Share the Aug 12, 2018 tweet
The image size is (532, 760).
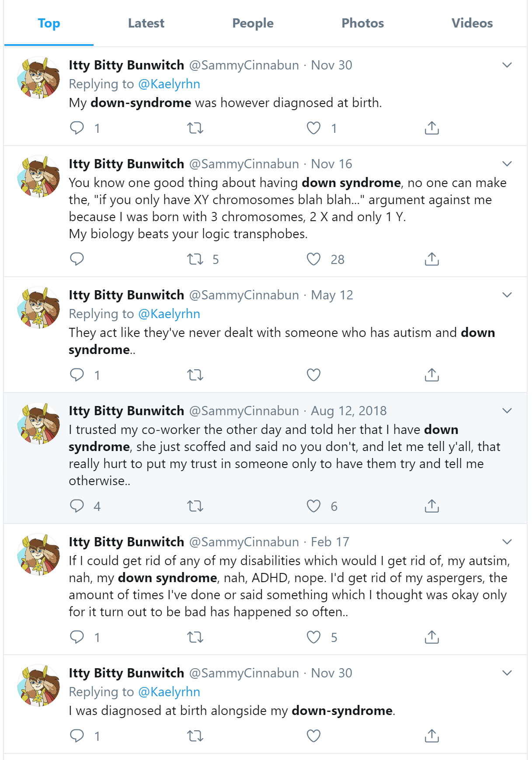[431, 506]
